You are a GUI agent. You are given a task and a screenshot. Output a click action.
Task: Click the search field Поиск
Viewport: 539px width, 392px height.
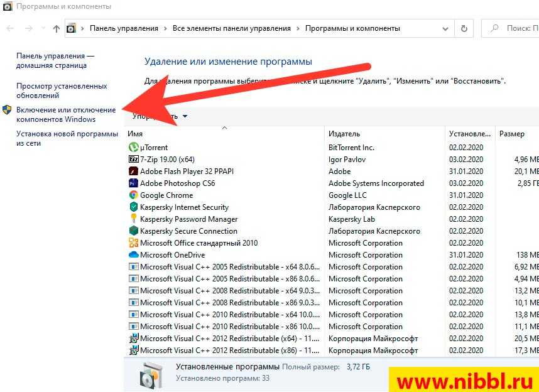pyautogui.click(x=511, y=28)
